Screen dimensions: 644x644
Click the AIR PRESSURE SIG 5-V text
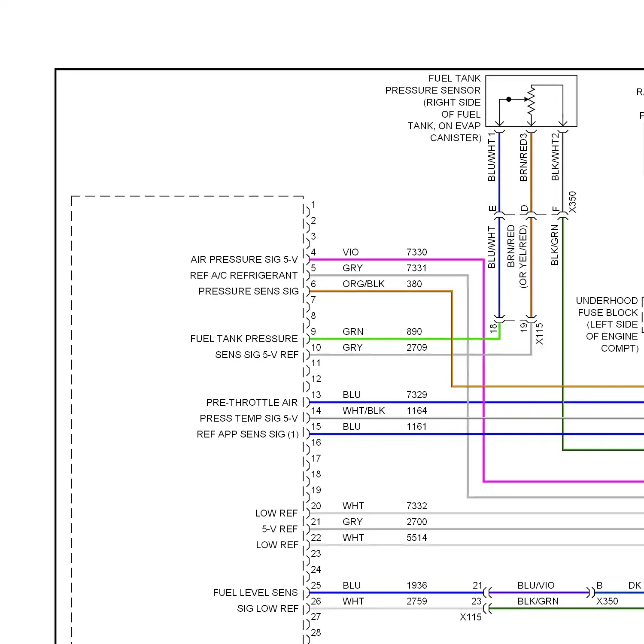(x=244, y=259)
